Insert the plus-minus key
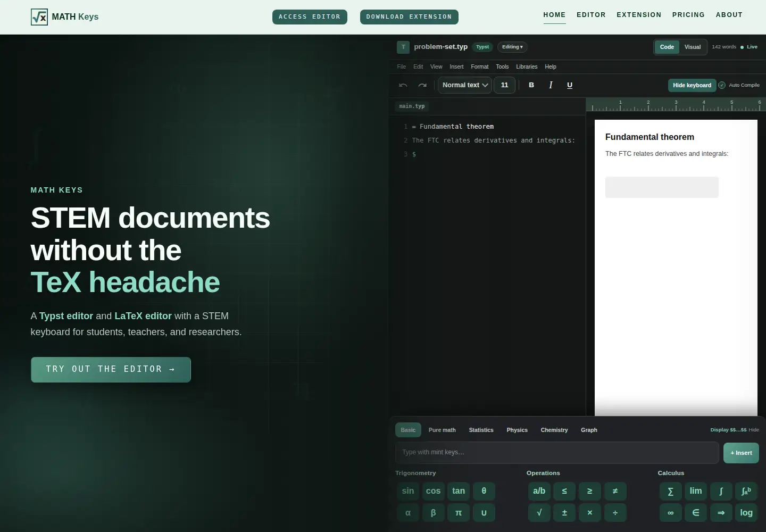 coord(564,513)
